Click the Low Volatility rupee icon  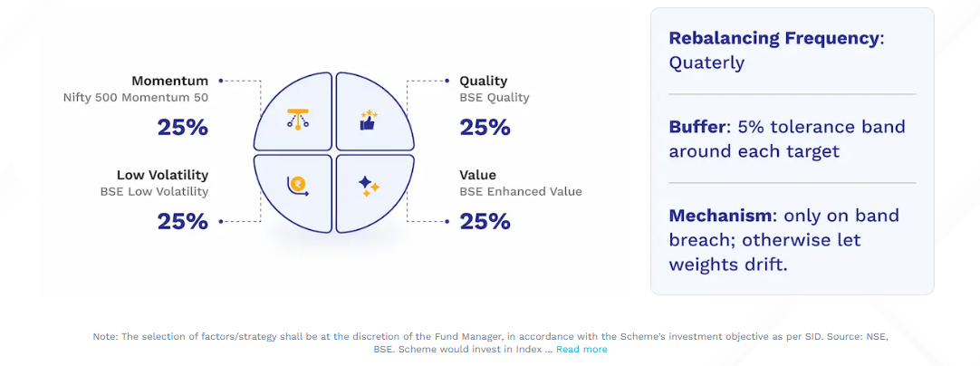point(296,185)
